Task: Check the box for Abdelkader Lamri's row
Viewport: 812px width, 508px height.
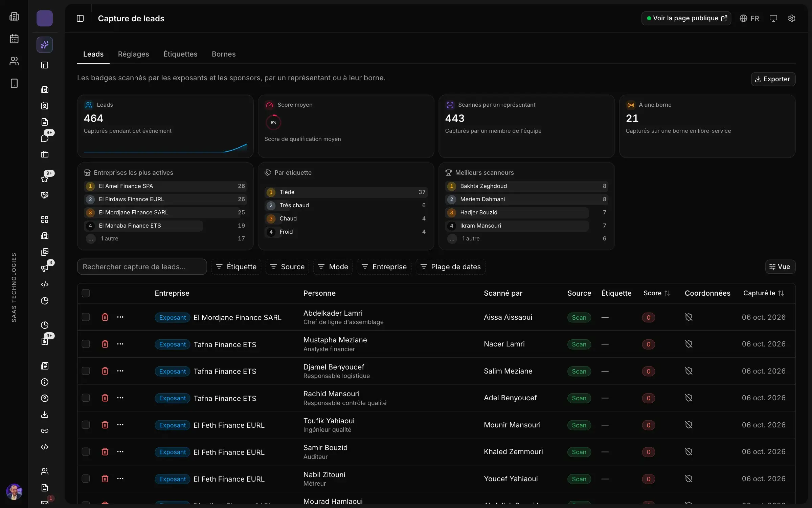Action: [x=86, y=317]
